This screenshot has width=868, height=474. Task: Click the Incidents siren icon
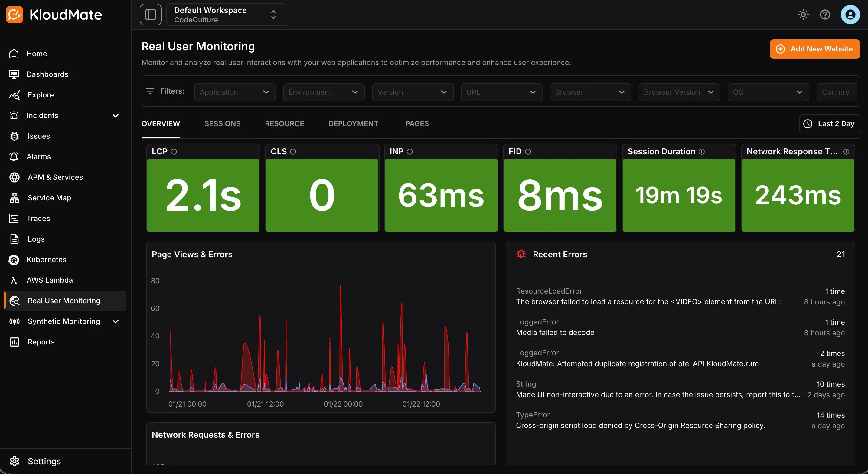[x=14, y=116]
